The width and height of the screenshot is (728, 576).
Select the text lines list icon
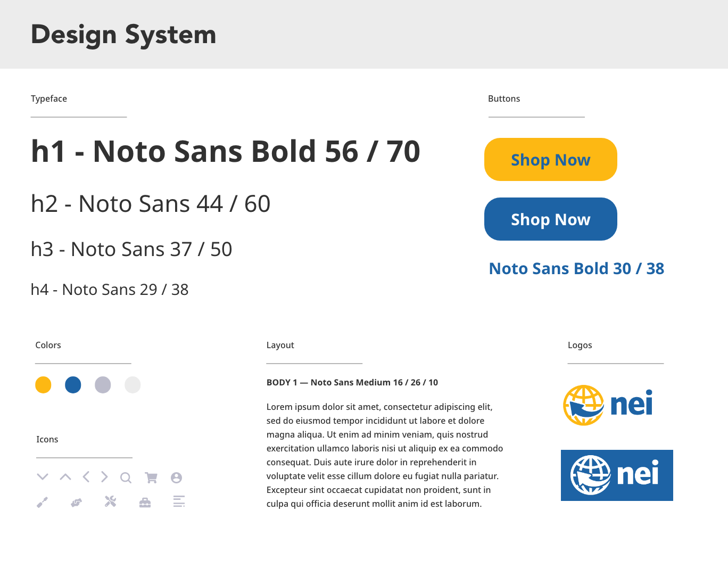click(x=179, y=501)
